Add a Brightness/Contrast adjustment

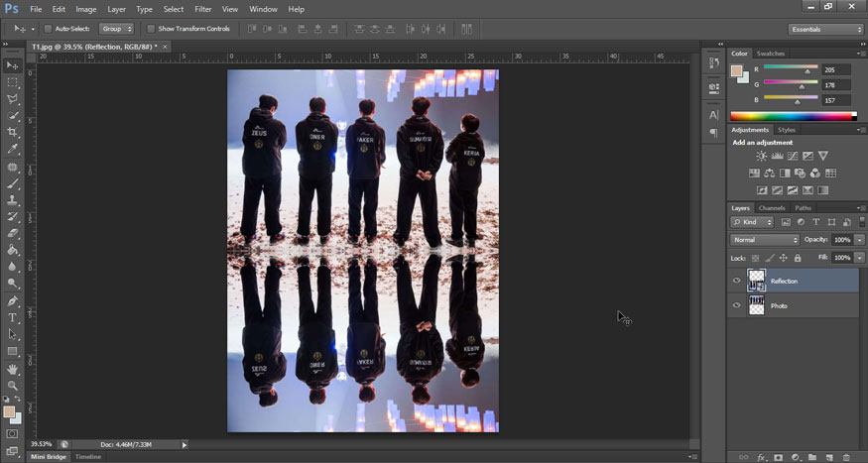coord(761,157)
